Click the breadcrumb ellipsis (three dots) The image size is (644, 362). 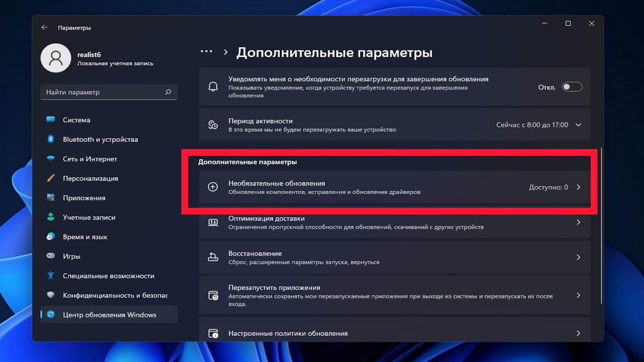206,51
